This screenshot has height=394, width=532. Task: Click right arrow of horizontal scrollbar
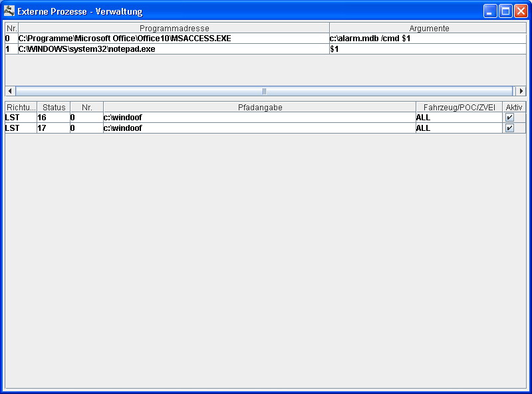521,91
